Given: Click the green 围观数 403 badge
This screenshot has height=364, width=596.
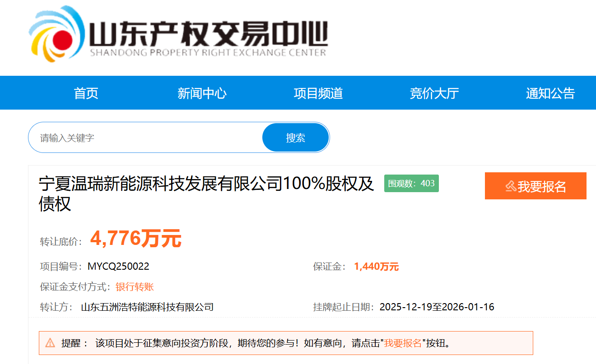Looking at the screenshot, I should [411, 183].
